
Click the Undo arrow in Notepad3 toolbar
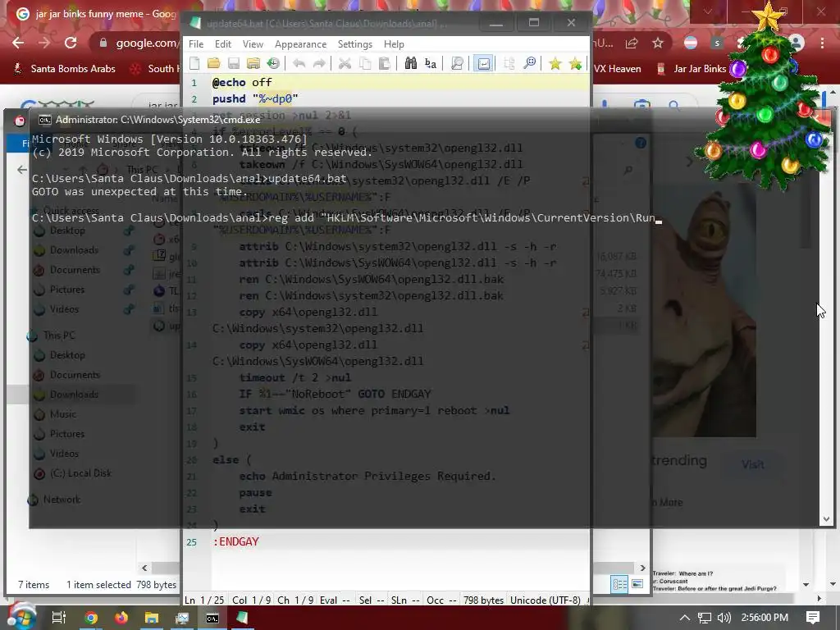point(299,64)
